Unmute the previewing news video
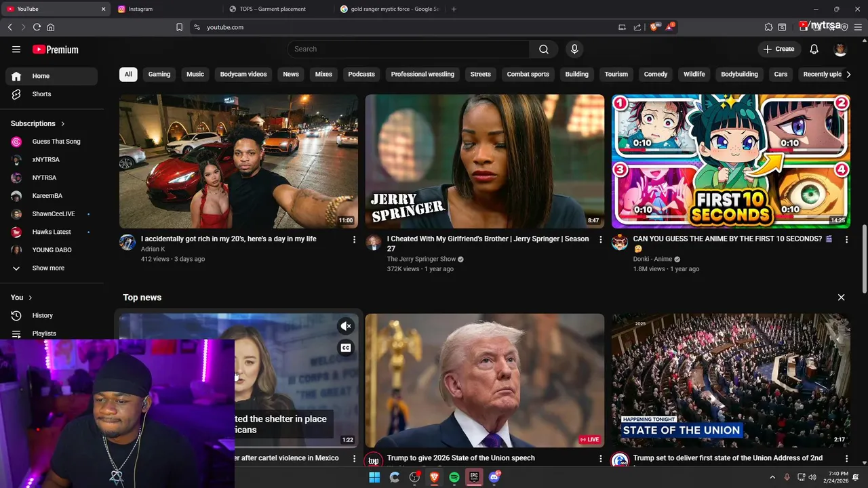 (x=346, y=327)
